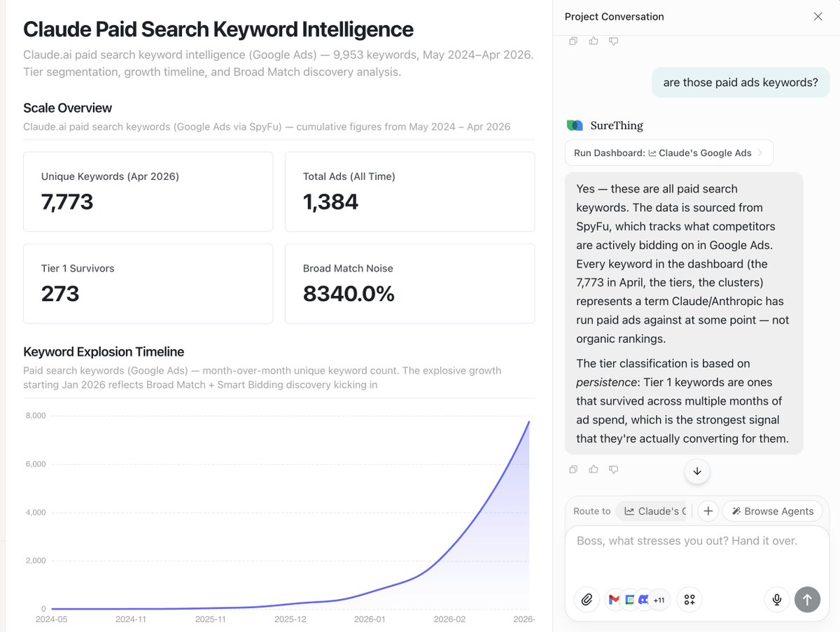Click the 2024-05 x-axis label
This screenshot has width=840, height=632.
coord(51,619)
